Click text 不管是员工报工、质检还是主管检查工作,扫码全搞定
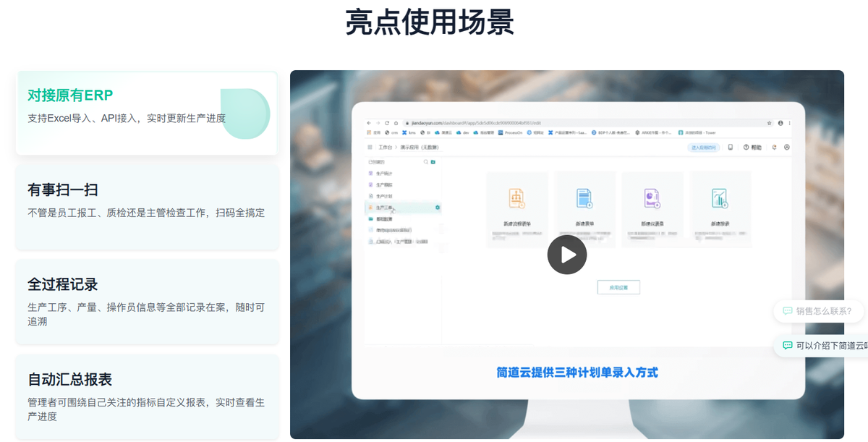Screen dimensions: 868x442 pyautogui.click(x=146, y=213)
